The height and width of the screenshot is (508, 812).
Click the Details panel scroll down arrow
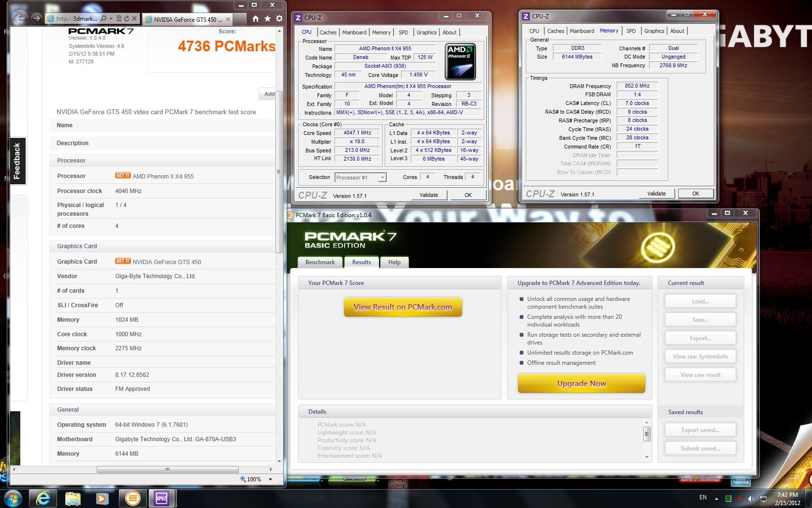[x=647, y=457]
